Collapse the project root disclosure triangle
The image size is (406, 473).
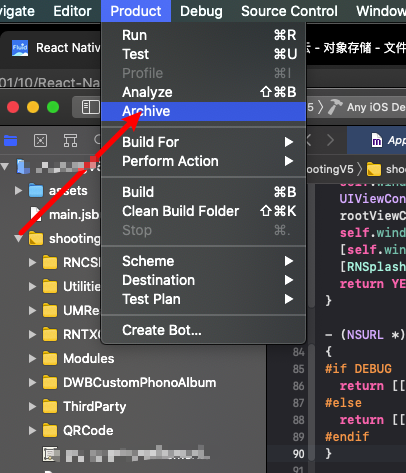[5, 166]
